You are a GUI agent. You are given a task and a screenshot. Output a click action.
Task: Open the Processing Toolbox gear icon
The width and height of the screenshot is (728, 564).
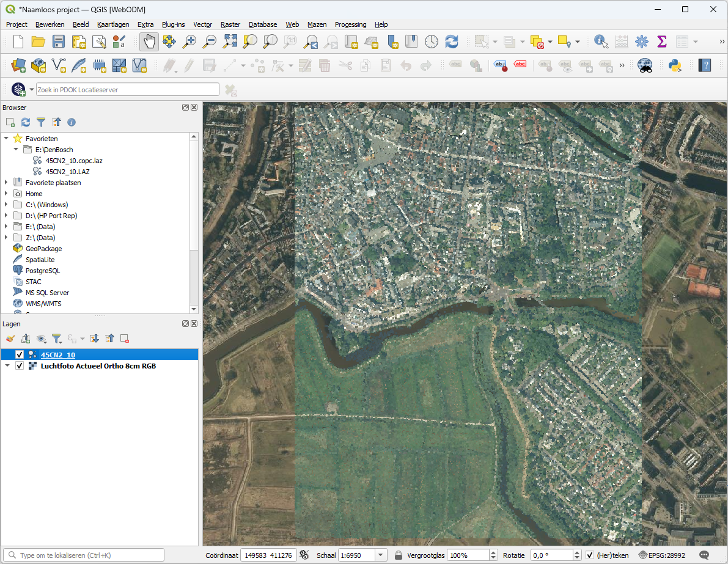pyautogui.click(x=641, y=42)
